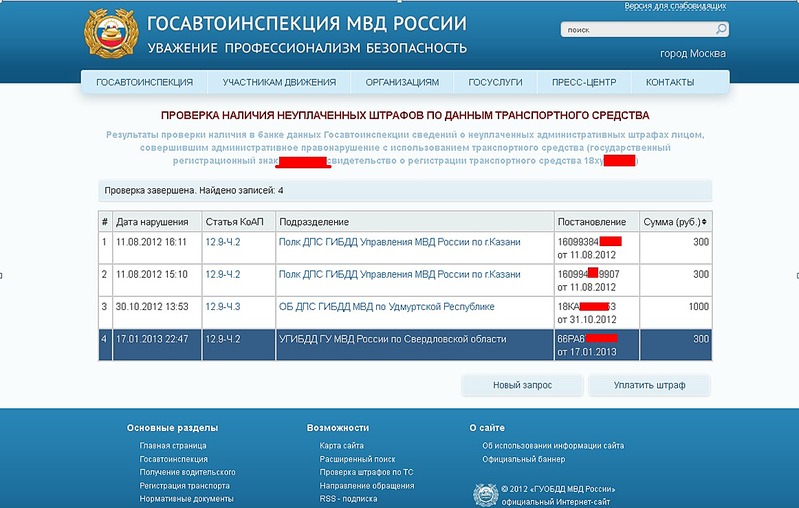Open Об использовании информации сайта link

553,446
